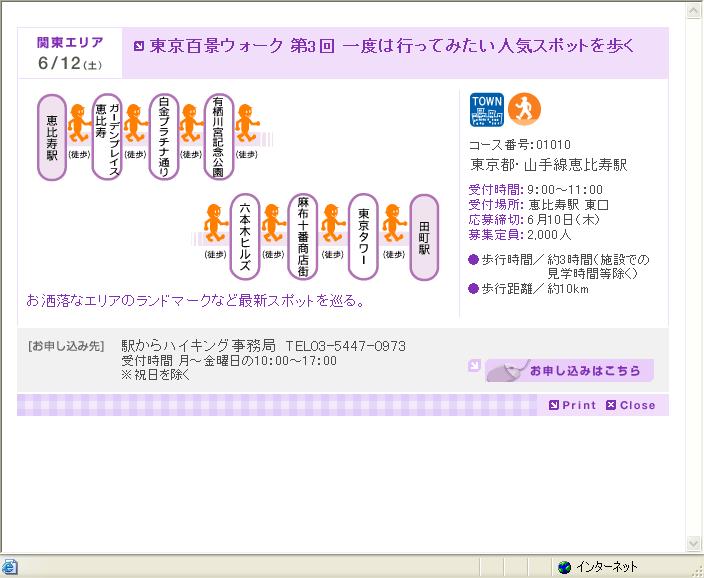Click the 受付場所: 恵比寿駅 東口 line
Viewport: 704px width, 578px height.
click(538, 205)
